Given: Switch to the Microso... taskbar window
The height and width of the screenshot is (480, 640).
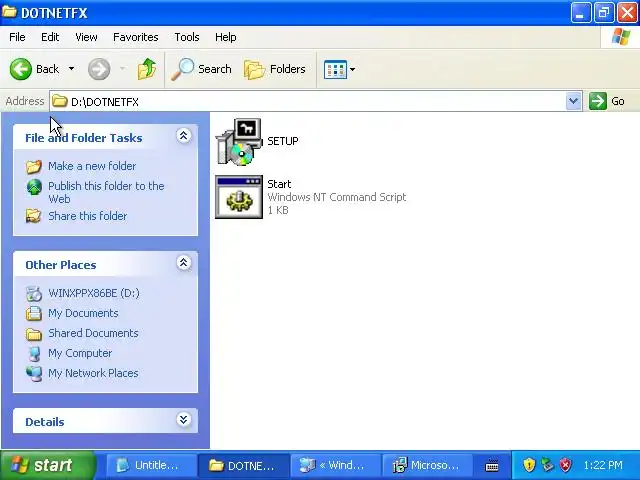Looking at the screenshot, I should pyautogui.click(x=427, y=465).
